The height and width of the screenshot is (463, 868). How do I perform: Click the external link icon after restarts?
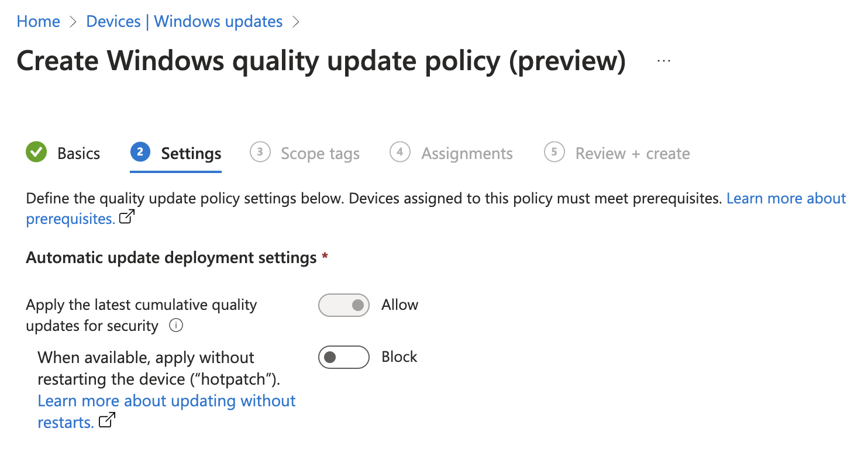click(x=107, y=421)
